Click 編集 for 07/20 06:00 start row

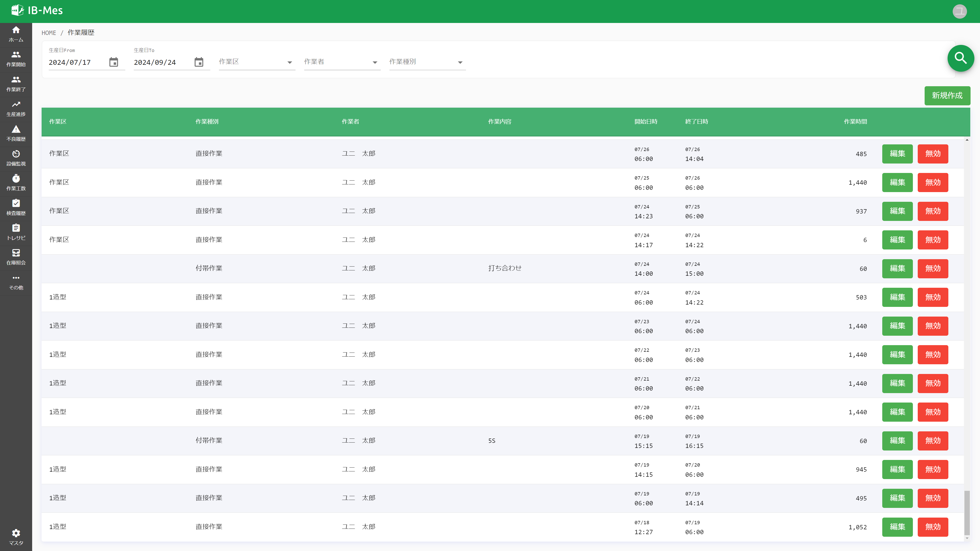[898, 412]
